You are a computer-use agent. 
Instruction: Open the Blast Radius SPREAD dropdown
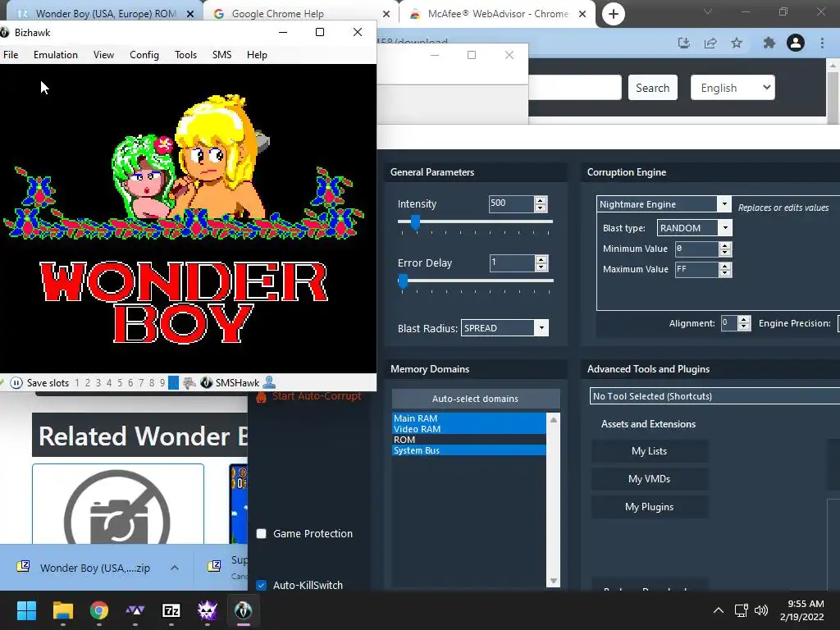(x=541, y=328)
